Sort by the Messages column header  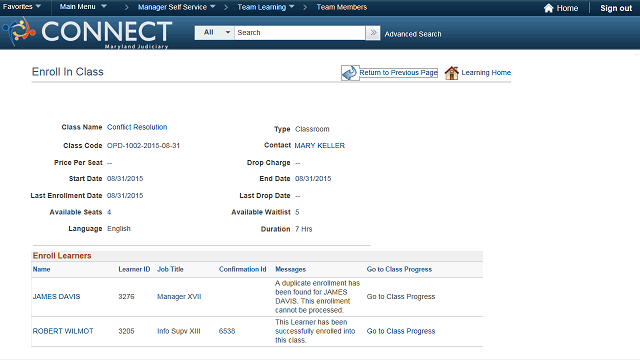[290, 269]
